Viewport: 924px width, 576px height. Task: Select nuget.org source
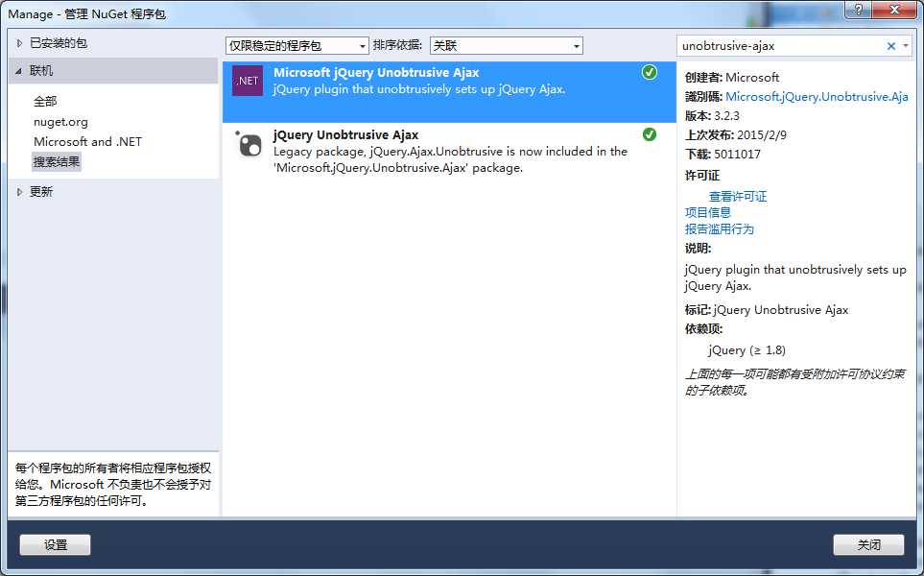click(x=60, y=122)
